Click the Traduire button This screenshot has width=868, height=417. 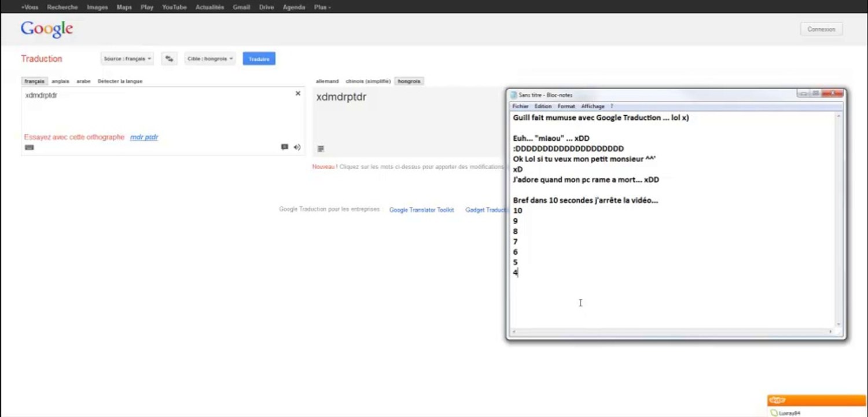coord(259,58)
